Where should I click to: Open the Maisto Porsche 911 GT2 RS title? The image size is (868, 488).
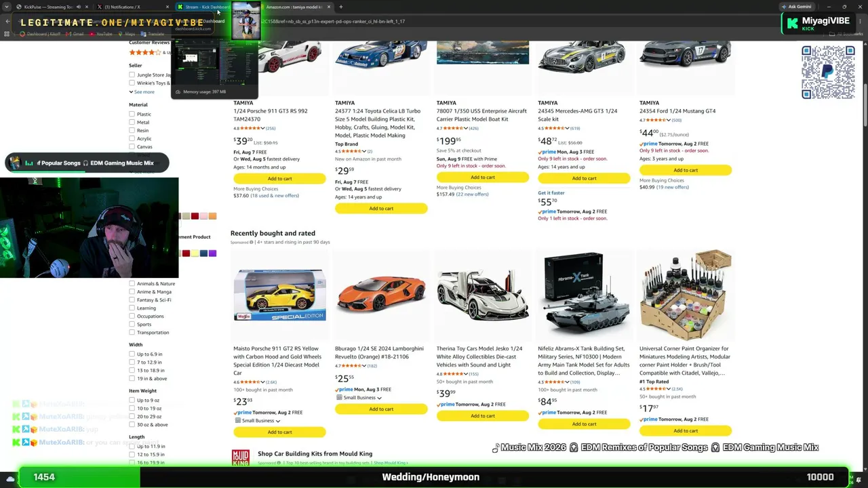click(277, 361)
